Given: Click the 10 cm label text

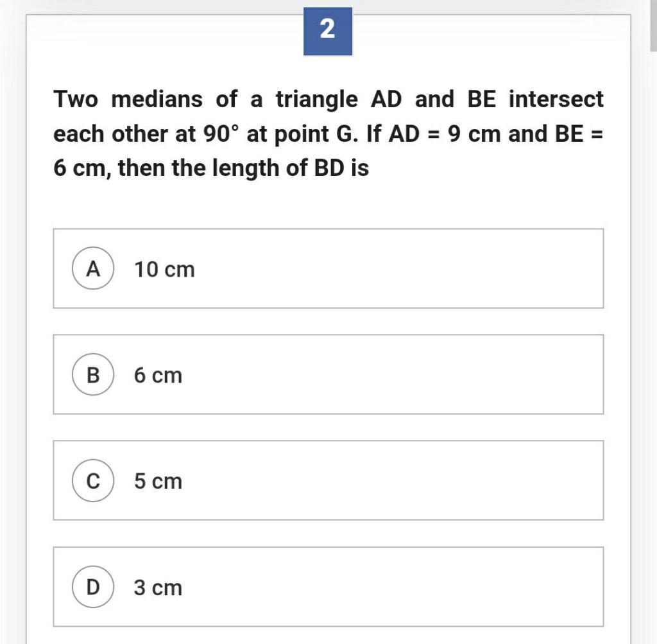Looking at the screenshot, I should (164, 269).
